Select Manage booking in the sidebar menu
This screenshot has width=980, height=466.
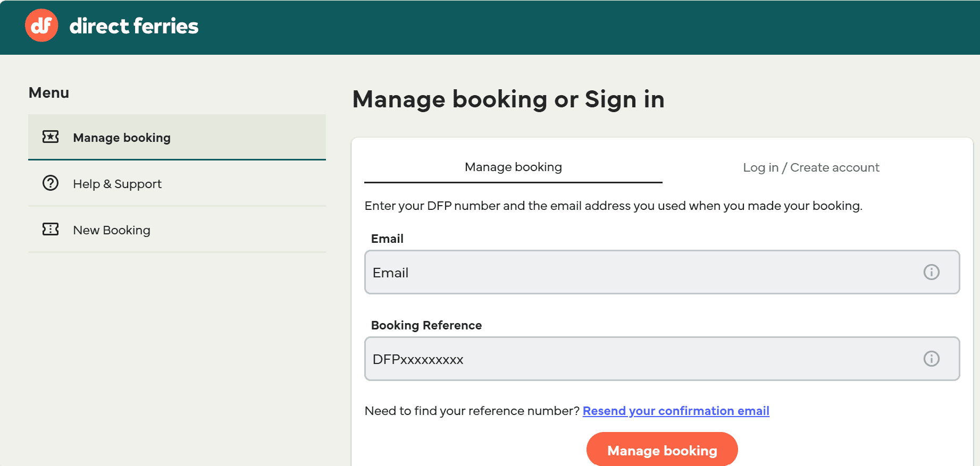click(177, 137)
